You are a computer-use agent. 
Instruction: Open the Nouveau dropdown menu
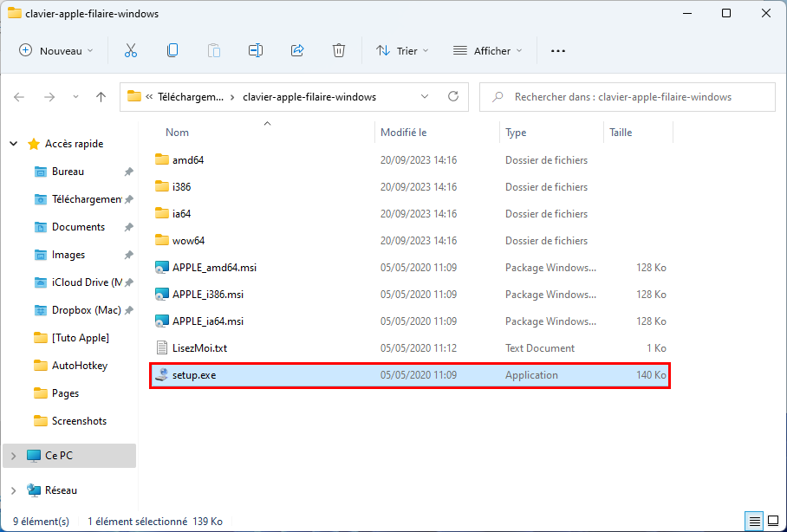(55, 51)
